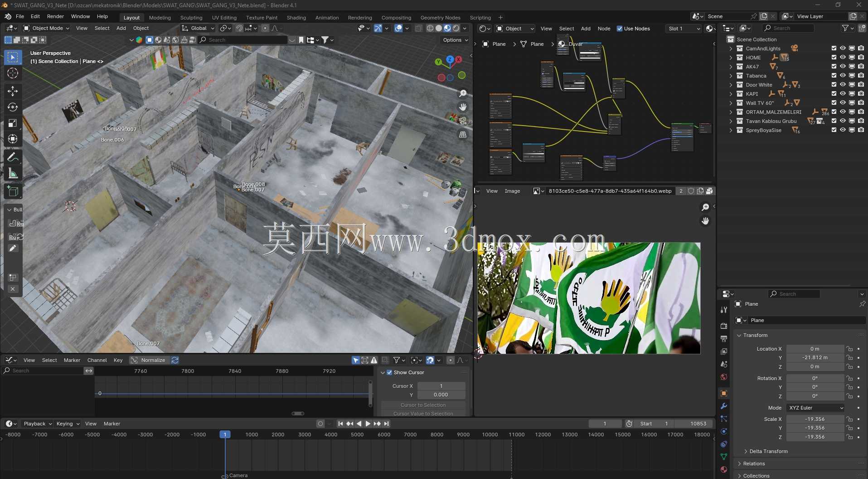Switch to the Shading workspace tab
Image resolution: width=868 pixels, height=479 pixels.
point(296,18)
